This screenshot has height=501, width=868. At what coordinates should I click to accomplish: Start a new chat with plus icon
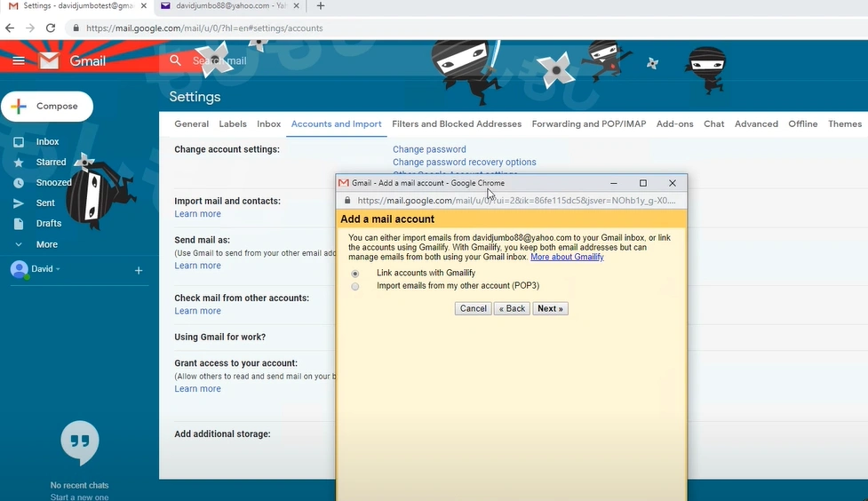(x=139, y=270)
